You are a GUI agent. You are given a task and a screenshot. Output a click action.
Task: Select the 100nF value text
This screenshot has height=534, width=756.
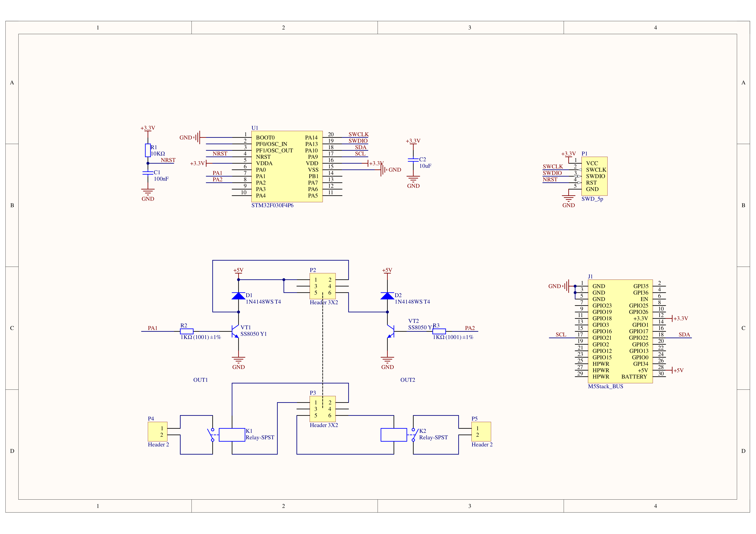[x=161, y=179]
